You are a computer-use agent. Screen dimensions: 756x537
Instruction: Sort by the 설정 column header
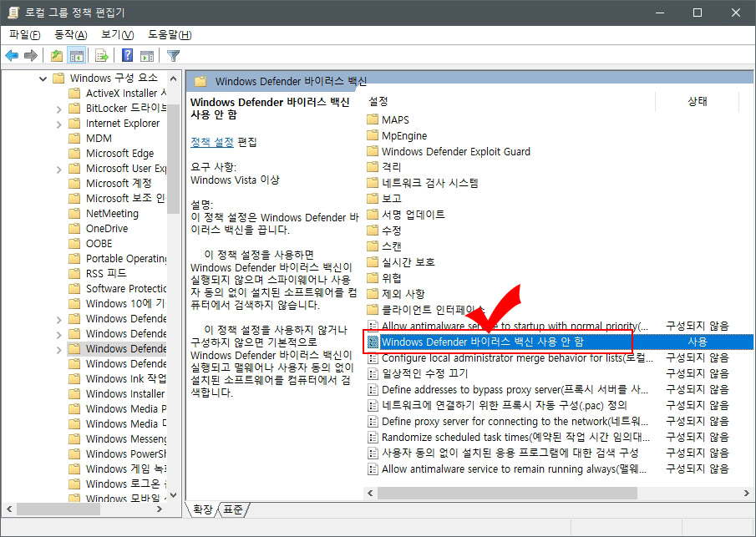click(378, 101)
